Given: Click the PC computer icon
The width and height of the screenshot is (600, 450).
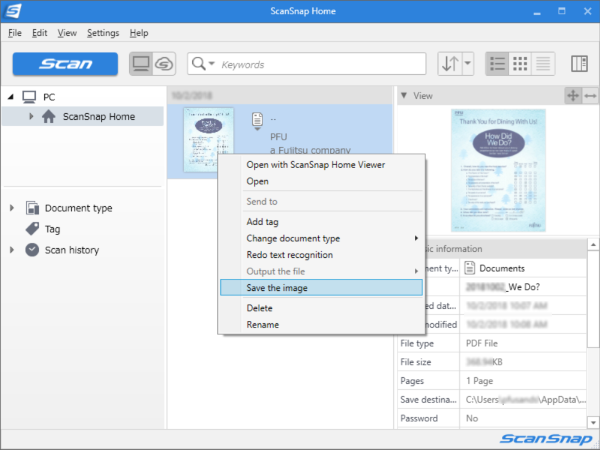Looking at the screenshot, I should coord(29,97).
